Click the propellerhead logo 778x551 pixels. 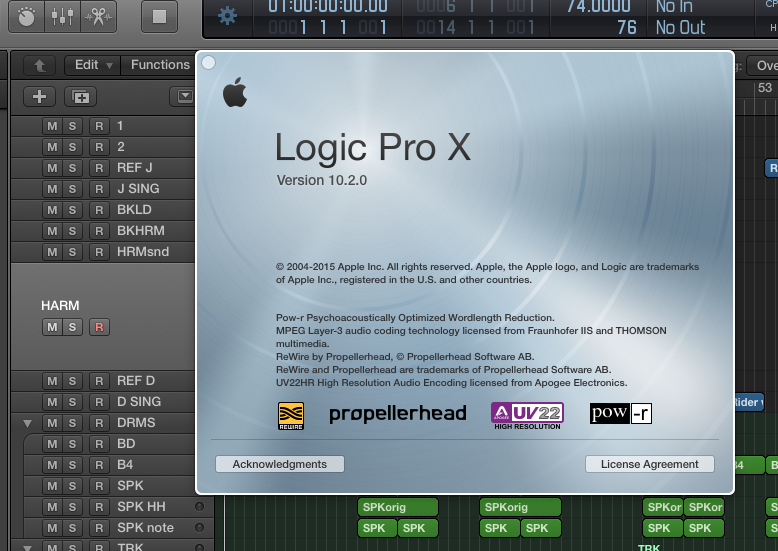pos(398,414)
